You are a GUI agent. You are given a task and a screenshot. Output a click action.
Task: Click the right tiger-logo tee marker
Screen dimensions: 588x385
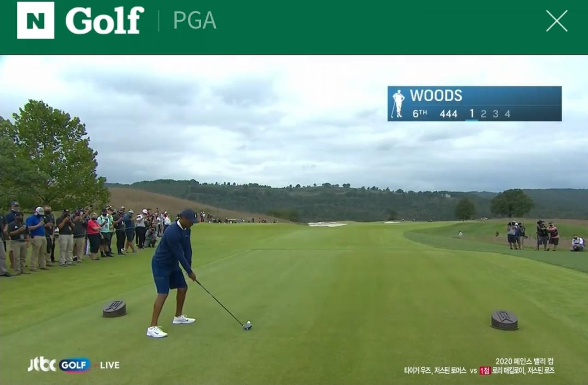point(504,320)
